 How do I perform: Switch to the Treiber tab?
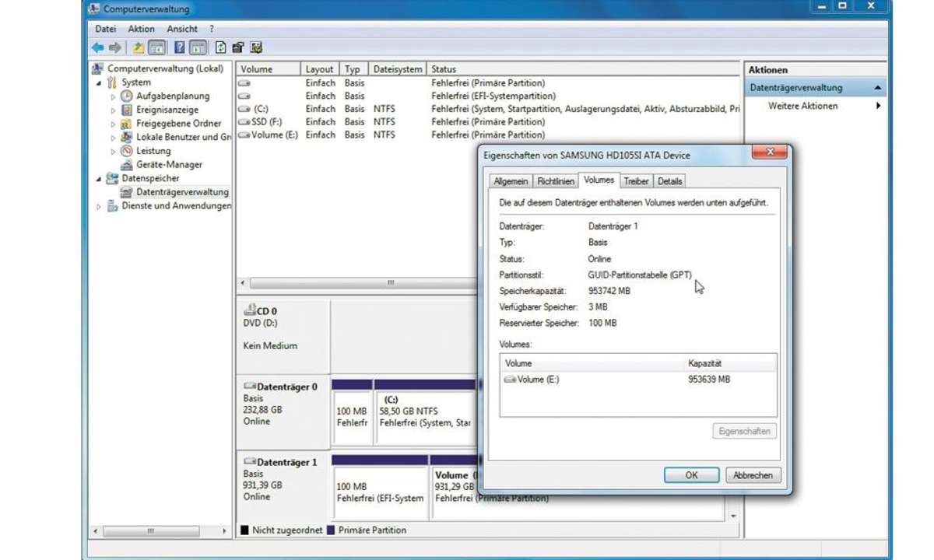coord(636,181)
